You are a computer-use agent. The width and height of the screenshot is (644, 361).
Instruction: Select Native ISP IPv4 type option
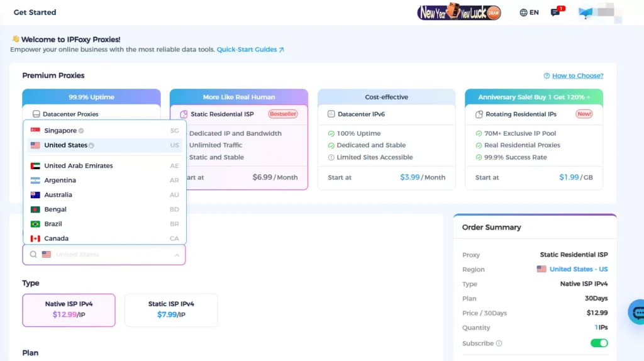(x=69, y=310)
